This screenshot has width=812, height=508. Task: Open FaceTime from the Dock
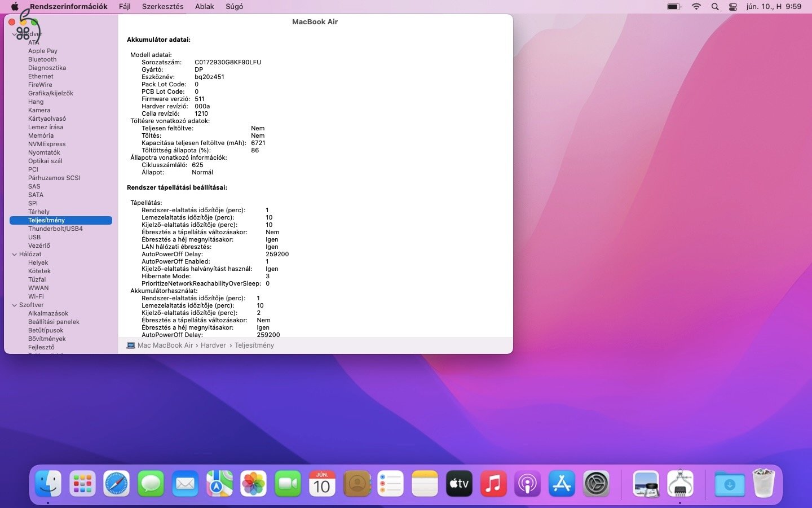(x=288, y=484)
